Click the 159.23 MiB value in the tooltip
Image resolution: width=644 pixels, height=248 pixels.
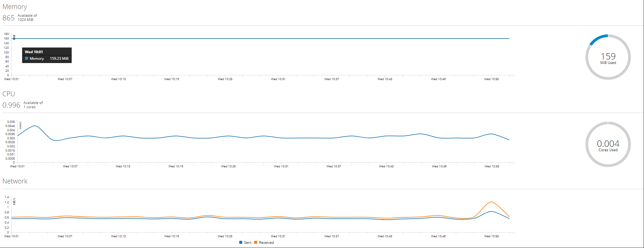tap(59, 59)
